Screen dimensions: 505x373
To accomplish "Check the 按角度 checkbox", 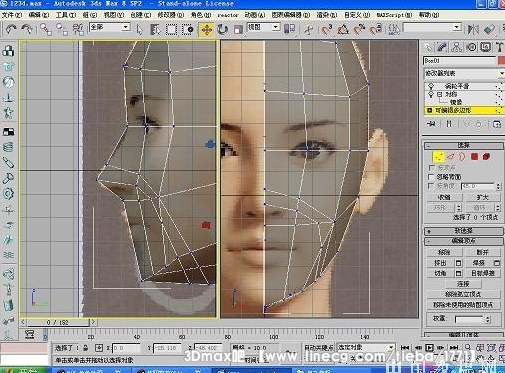I will pyautogui.click(x=432, y=185).
